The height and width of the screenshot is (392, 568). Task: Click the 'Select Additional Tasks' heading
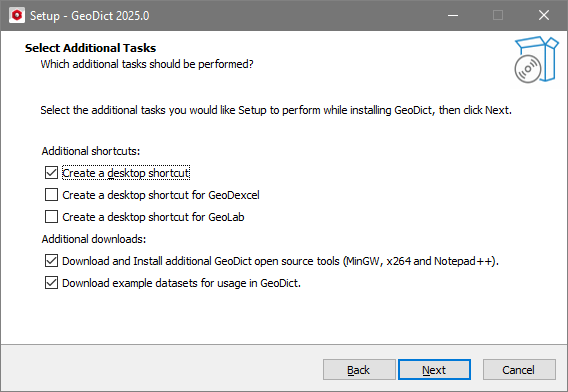91,48
